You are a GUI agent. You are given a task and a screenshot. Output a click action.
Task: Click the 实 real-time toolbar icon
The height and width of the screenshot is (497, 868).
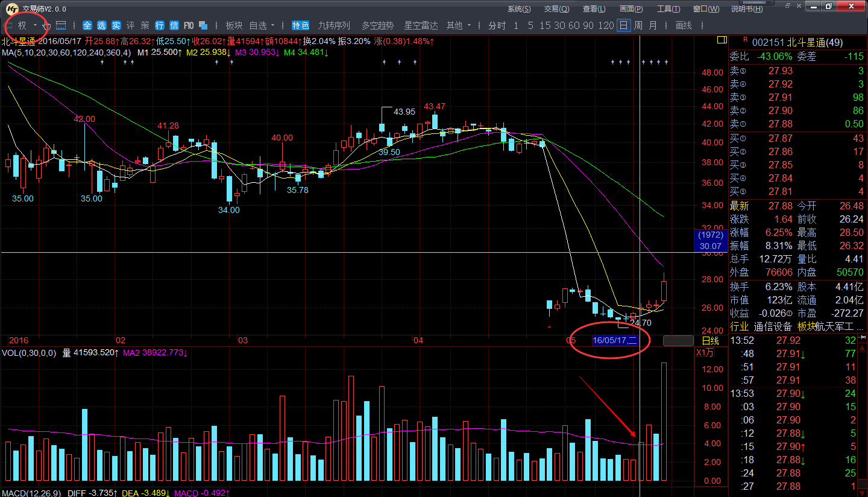click(x=116, y=25)
